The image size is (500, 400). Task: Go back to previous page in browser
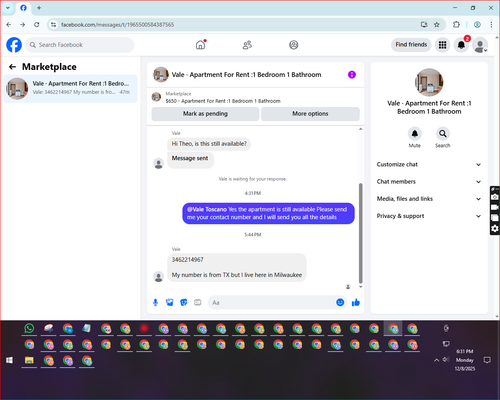tap(9, 25)
